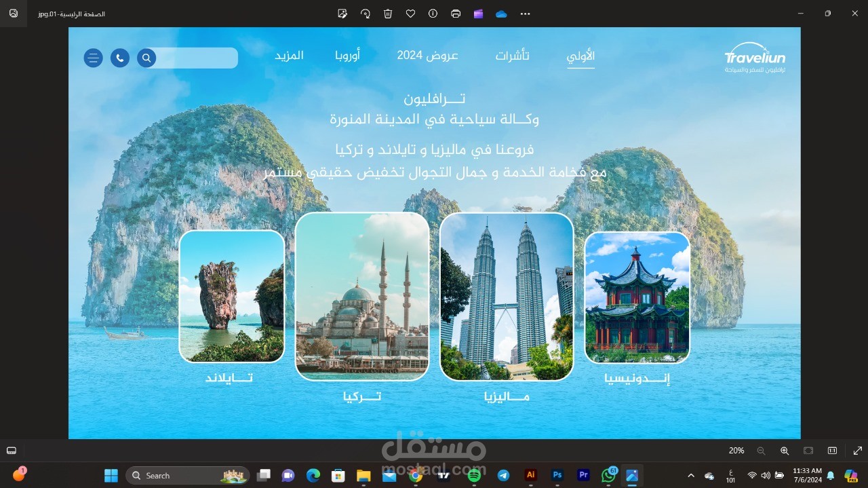The width and height of the screenshot is (868, 488).
Task: Open the Windows Start menu
Action: click(111, 475)
